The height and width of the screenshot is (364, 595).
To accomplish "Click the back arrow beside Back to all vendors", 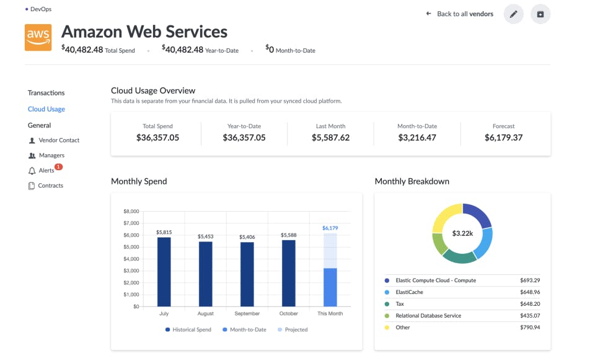I will click(428, 14).
